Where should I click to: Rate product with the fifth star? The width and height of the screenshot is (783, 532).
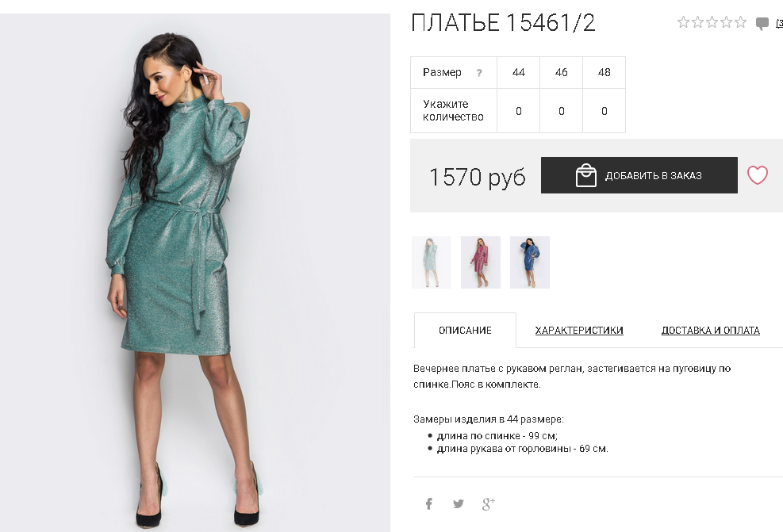coord(740,22)
